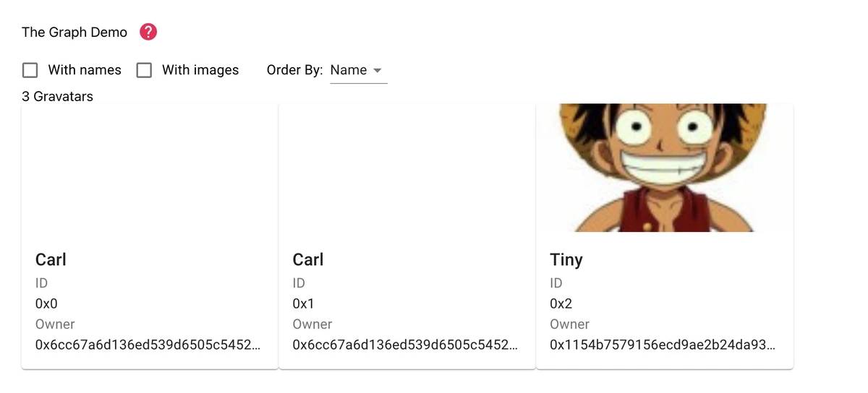Select the "3 Gravatars" count text
The width and height of the screenshot is (868, 393).
[x=58, y=96]
